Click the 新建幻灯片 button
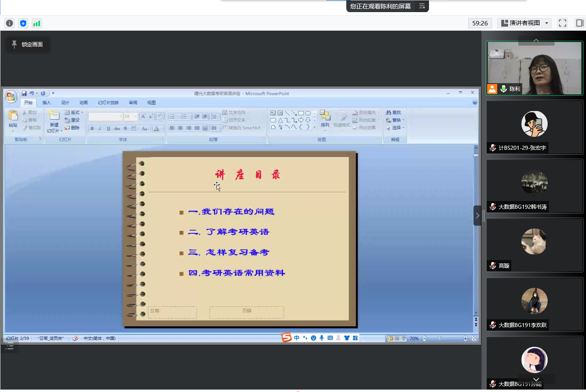The width and height of the screenshot is (586, 392). (54, 121)
